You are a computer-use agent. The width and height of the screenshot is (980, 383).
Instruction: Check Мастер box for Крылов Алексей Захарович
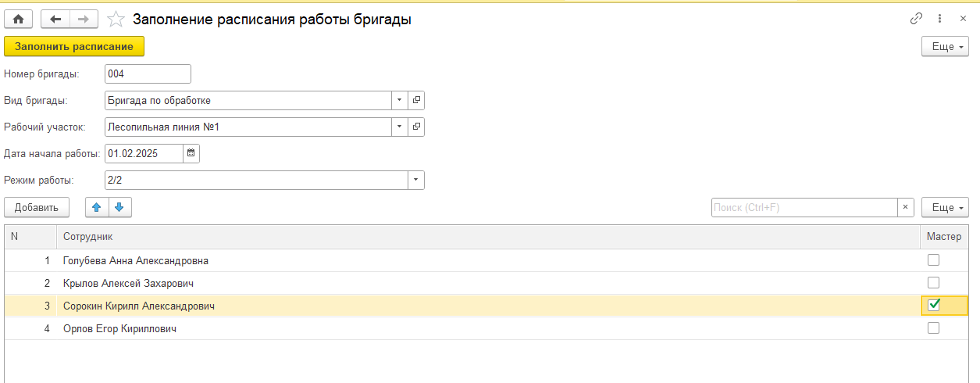point(933,283)
